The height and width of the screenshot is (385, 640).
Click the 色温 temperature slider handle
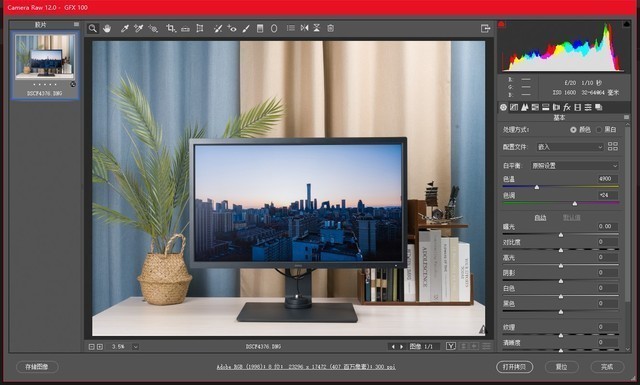coord(537,187)
